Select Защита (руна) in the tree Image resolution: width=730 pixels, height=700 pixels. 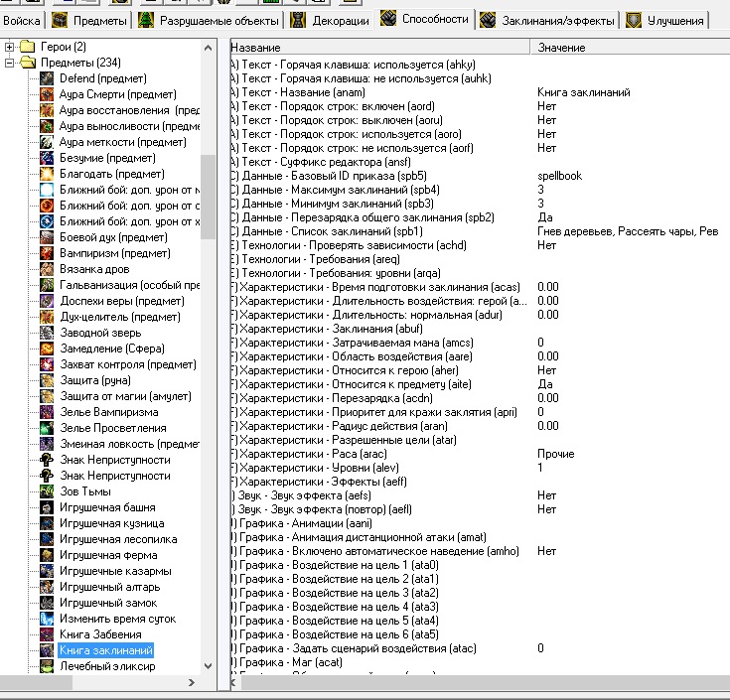(x=95, y=380)
